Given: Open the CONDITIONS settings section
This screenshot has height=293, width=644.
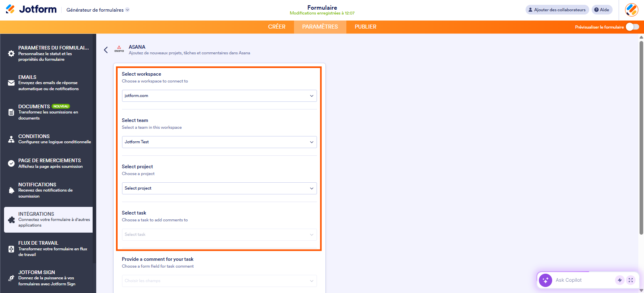Looking at the screenshot, I should pyautogui.click(x=48, y=139).
